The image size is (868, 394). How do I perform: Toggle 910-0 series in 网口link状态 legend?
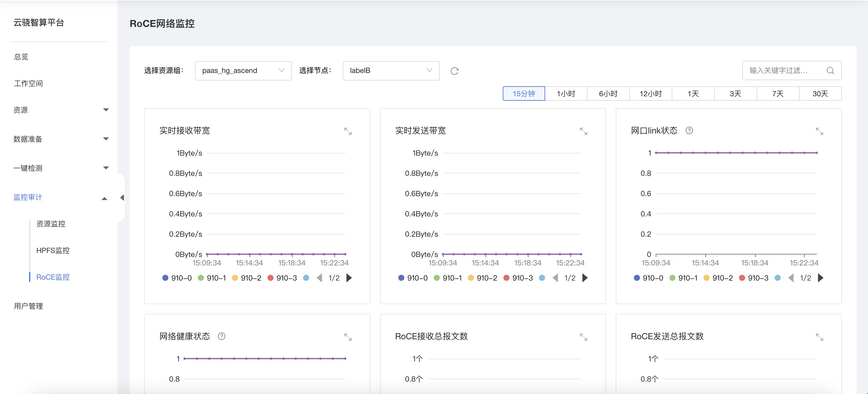(x=649, y=278)
